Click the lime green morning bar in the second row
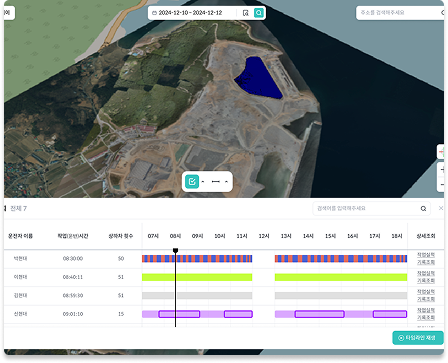Viewport: 448px width, 363px height. [x=197, y=277]
